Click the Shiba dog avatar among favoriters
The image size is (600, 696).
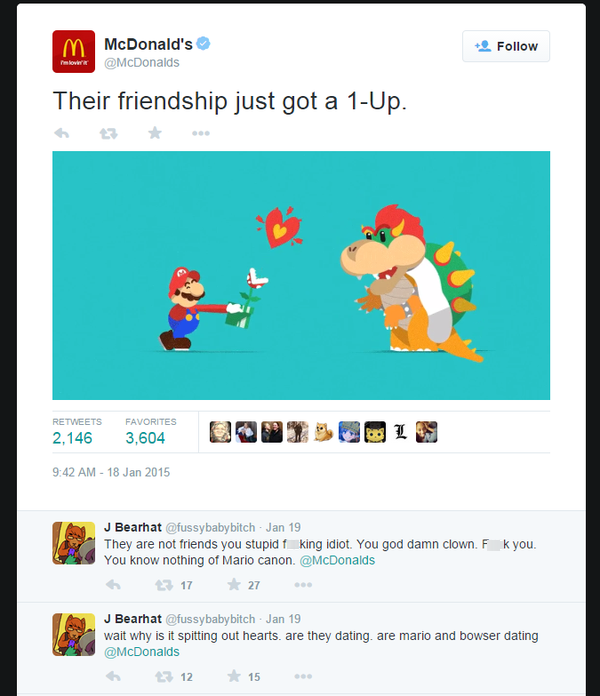coord(324,432)
